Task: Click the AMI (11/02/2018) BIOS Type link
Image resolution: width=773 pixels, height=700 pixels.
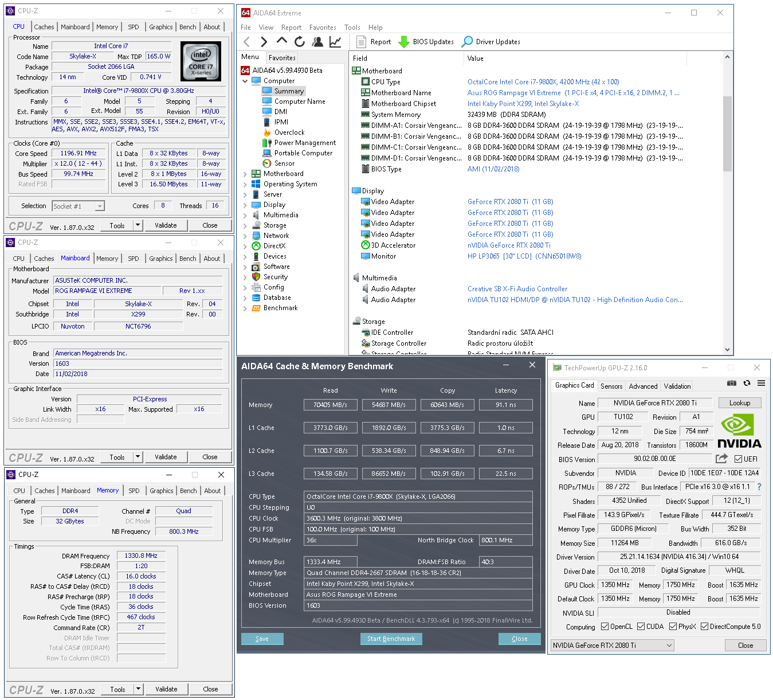Action: (493, 169)
